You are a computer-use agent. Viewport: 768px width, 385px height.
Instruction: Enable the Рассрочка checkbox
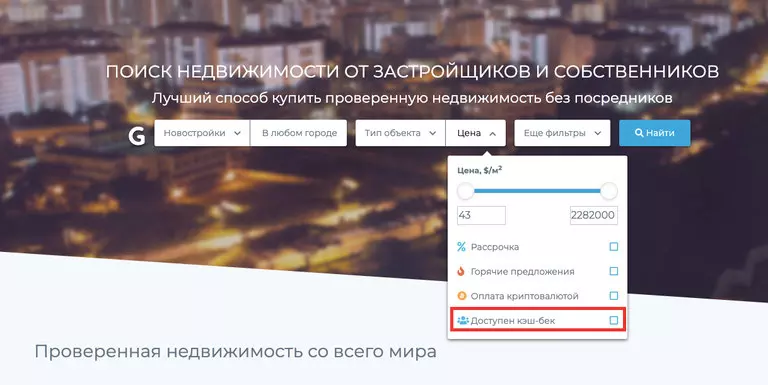pos(614,247)
